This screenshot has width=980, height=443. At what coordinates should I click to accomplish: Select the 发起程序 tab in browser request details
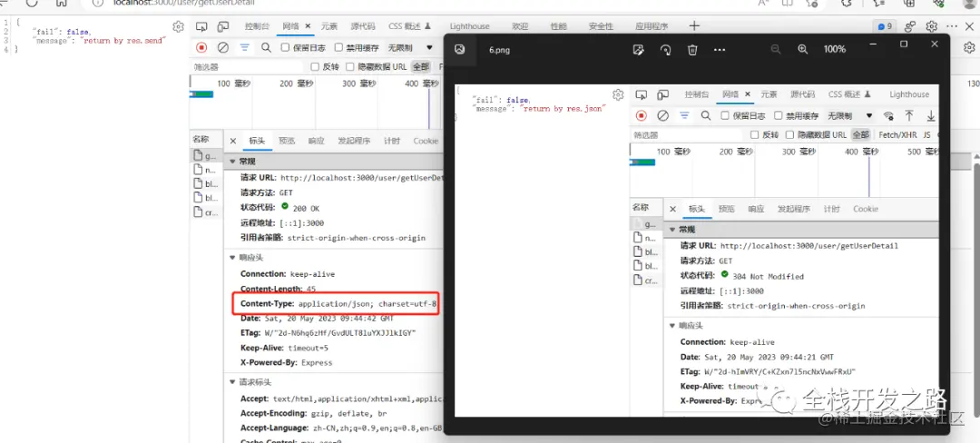point(354,142)
